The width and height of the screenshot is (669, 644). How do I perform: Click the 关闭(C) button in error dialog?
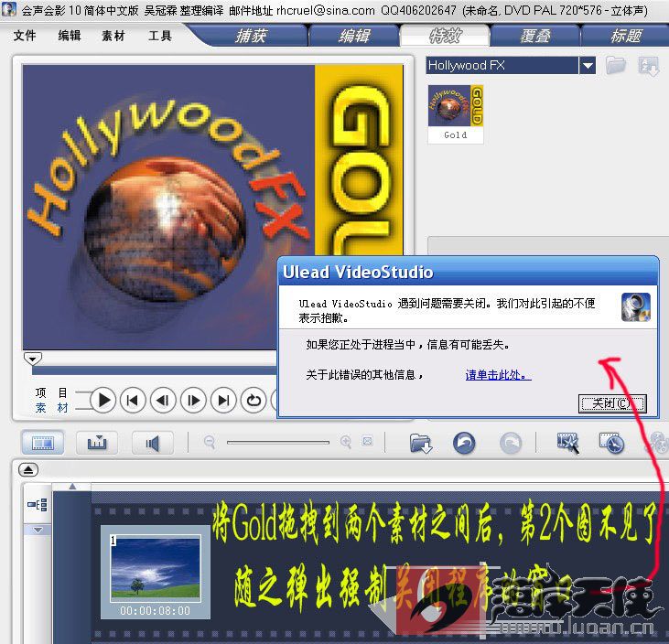tap(612, 403)
